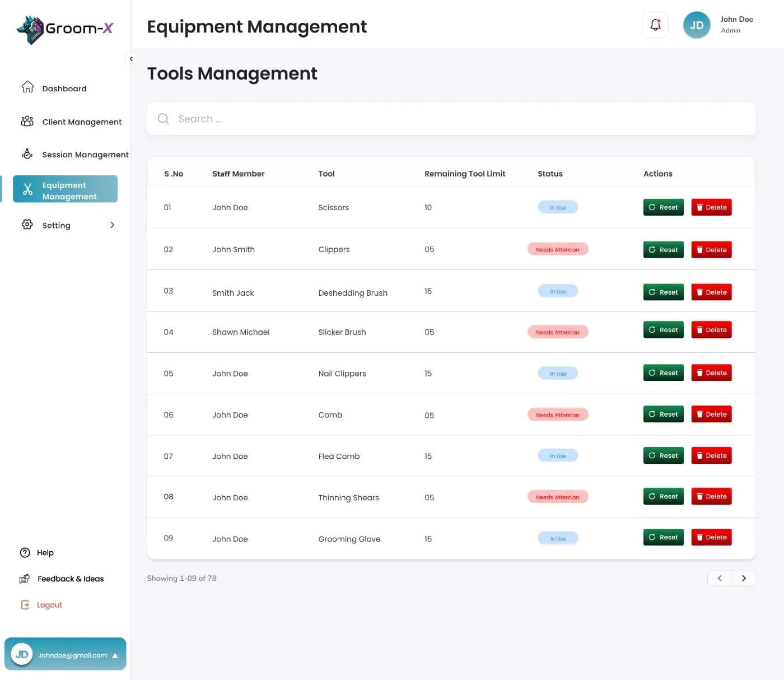Go to the previous table page
Viewport: 784px width, 680px height.
click(x=720, y=578)
